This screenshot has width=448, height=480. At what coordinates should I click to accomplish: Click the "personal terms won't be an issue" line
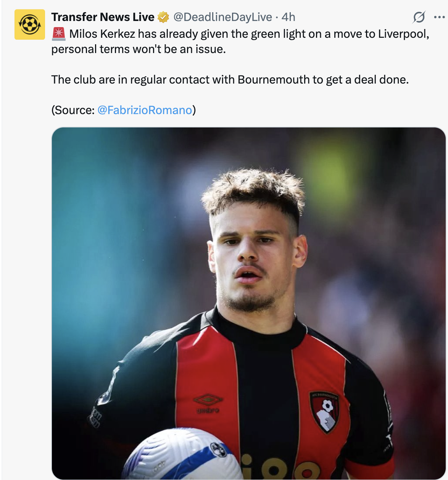[x=138, y=49]
